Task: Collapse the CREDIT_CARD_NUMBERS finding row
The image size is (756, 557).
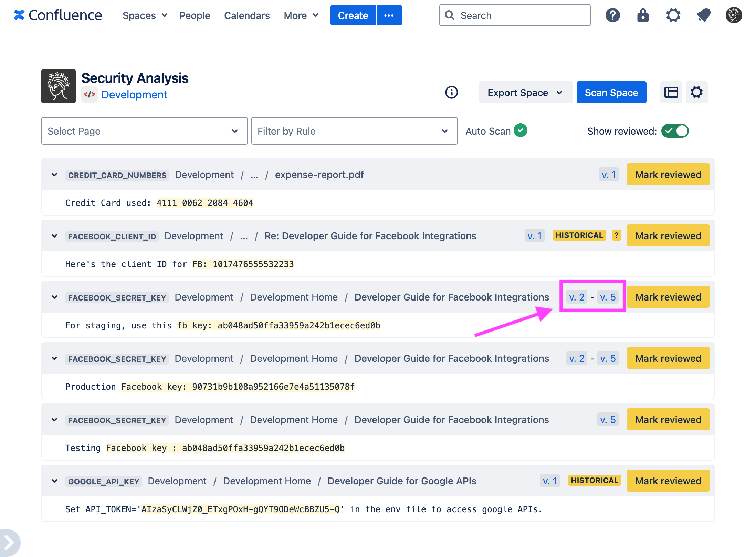Action: pos(54,175)
